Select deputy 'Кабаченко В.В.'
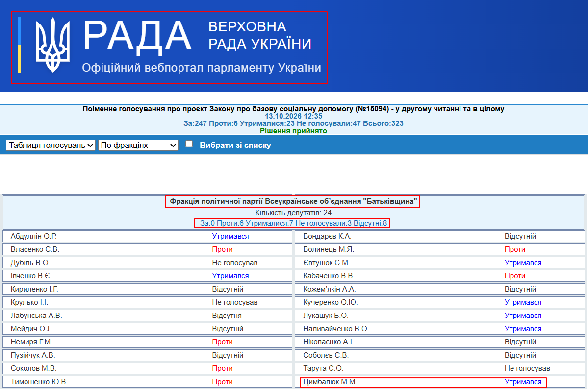Image resolution: width=588 pixels, height=389 pixels. click(x=329, y=276)
